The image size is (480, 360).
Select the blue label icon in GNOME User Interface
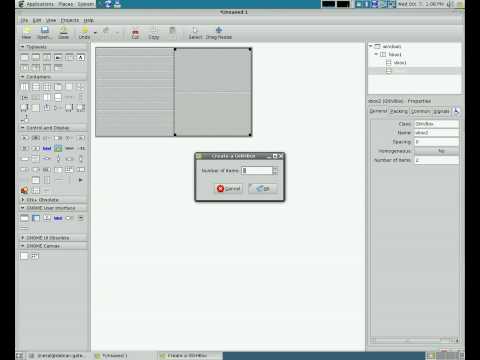[58, 218]
